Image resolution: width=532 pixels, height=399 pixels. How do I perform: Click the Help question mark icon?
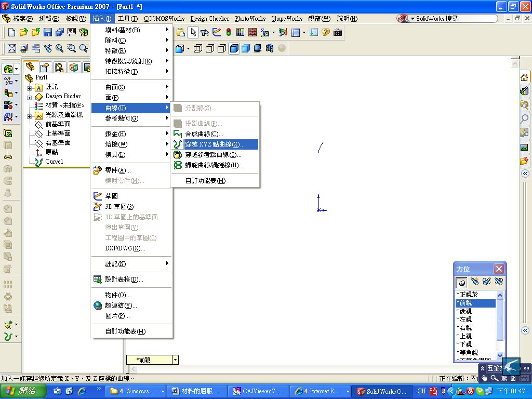click(326, 32)
